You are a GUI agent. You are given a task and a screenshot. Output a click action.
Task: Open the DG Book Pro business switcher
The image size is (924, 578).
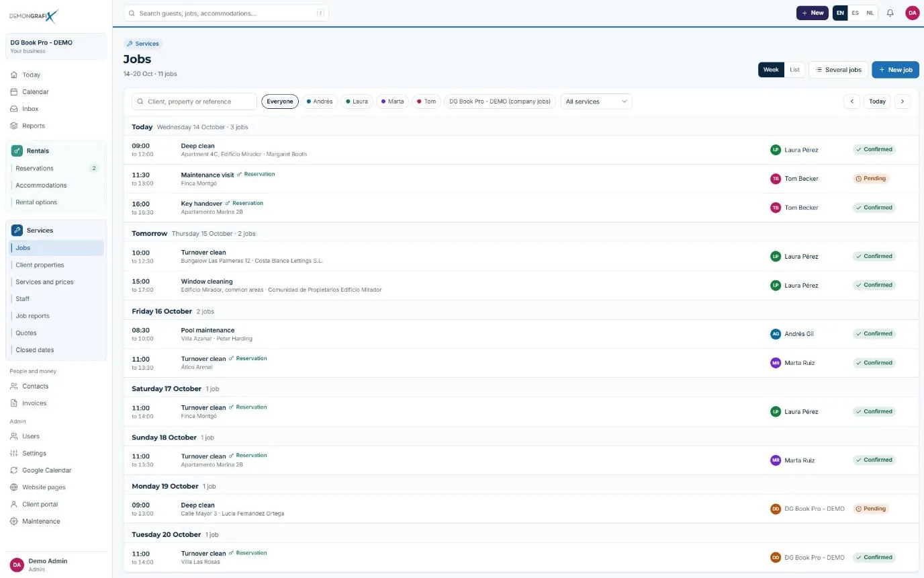(x=56, y=46)
